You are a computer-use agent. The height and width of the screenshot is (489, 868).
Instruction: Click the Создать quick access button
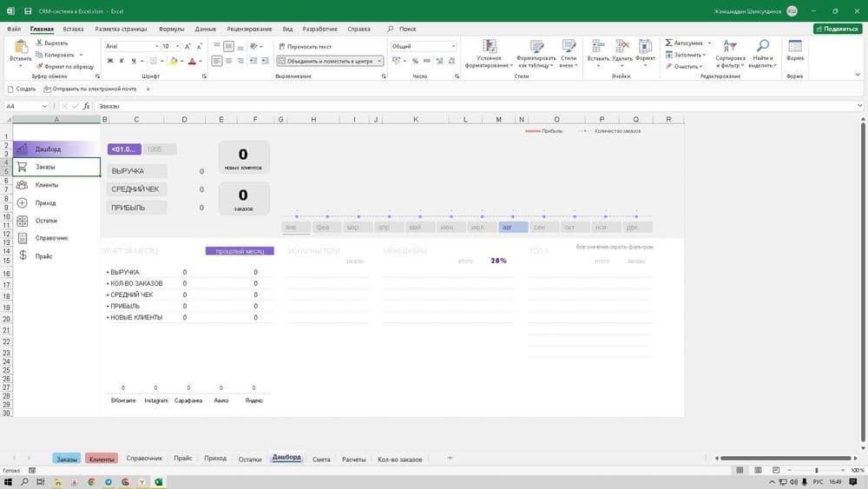point(23,89)
